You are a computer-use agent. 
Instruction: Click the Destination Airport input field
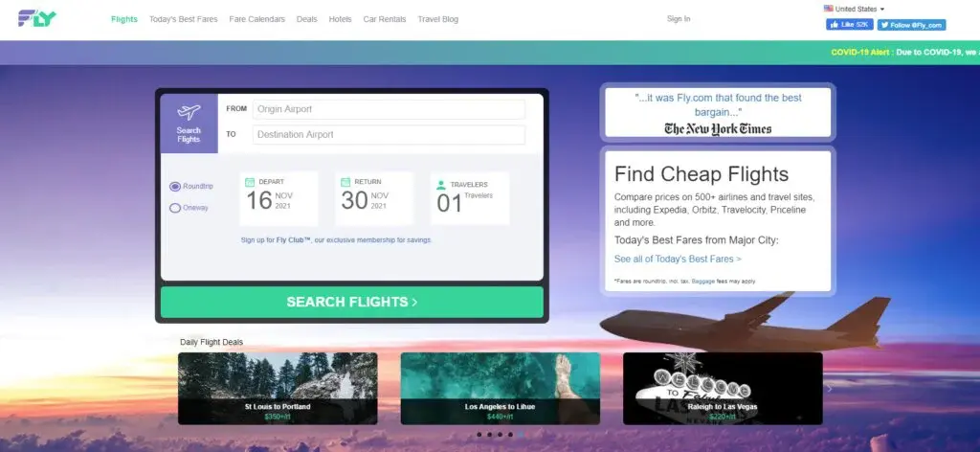(x=389, y=134)
